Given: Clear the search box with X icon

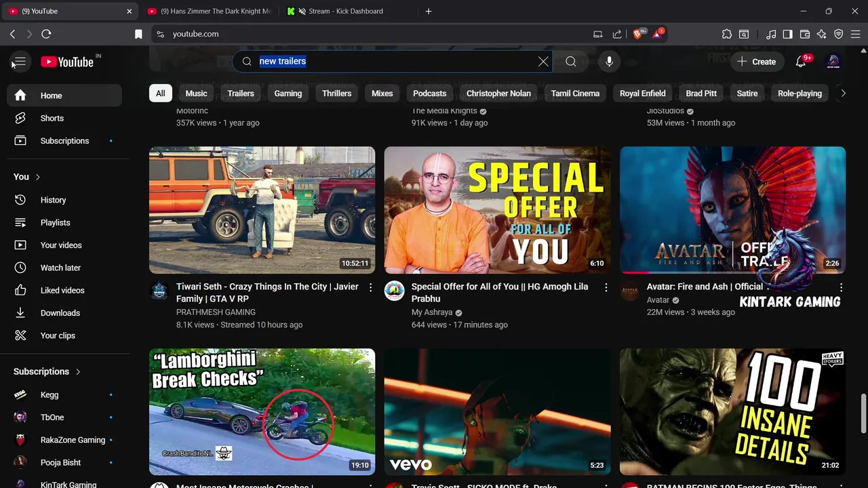Looking at the screenshot, I should [x=543, y=62].
